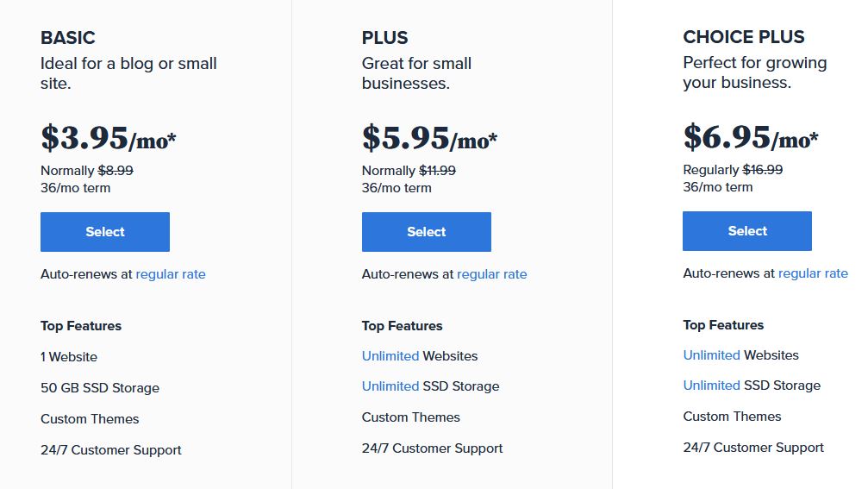Click the PLUS plan heading
The width and height of the screenshot is (868, 489).
tap(384, 38)
